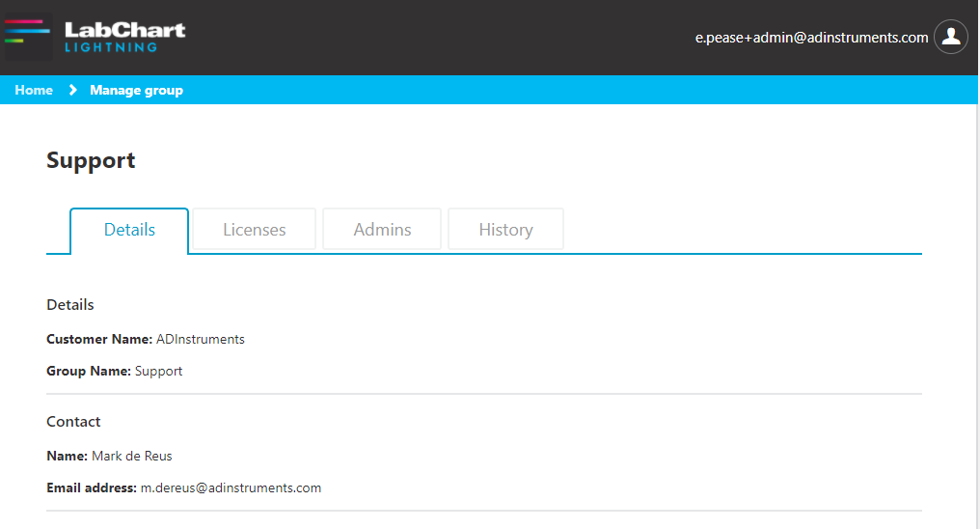This screenshot has width=980, height=529.
Task: Click the LabChart Lightning logo
Action: pos(95,37)
